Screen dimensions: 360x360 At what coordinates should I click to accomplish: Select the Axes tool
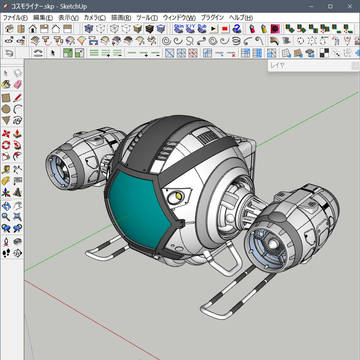tap(6, 192)
